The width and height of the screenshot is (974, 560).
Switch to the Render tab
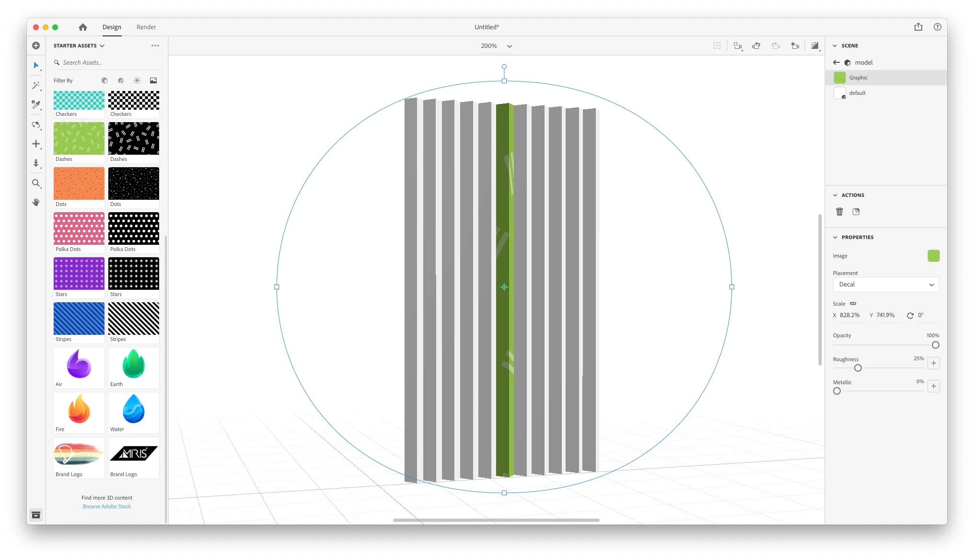click(x=146, y=27)
